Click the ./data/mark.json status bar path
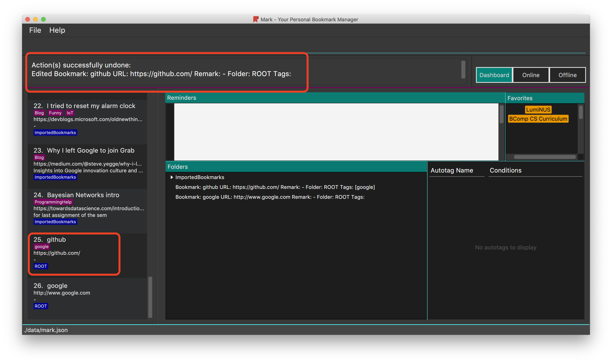 [46, 330]
